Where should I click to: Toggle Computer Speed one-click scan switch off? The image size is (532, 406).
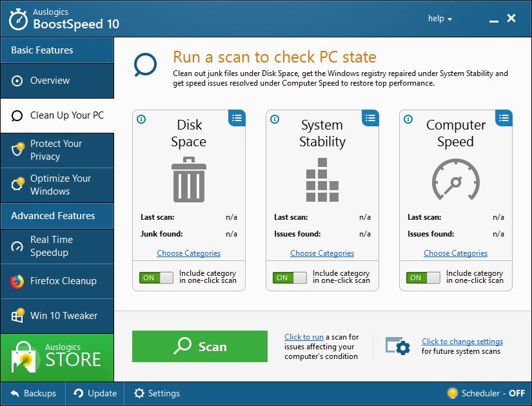tap(423, 278)
